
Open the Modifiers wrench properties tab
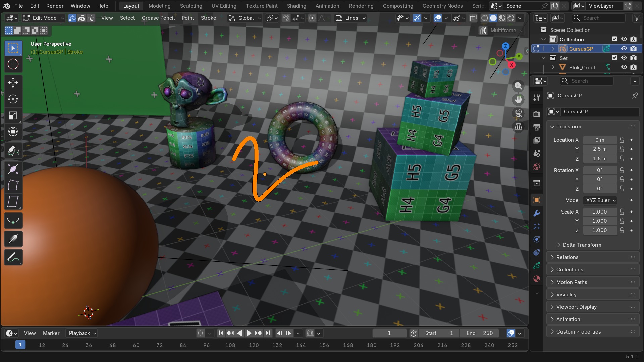coord(537,213)
